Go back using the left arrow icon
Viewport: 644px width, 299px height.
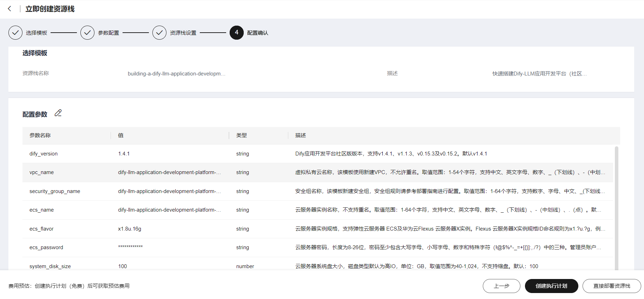pos(9,9)
